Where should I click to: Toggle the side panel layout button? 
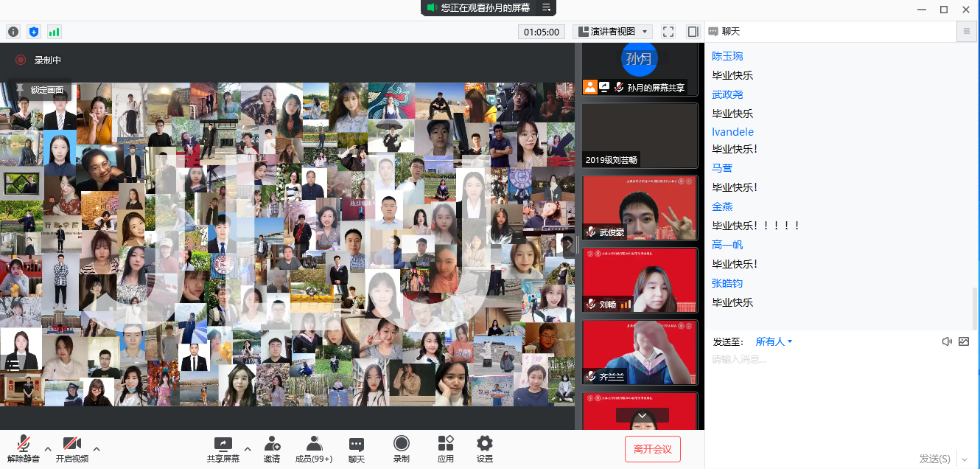click(693, 32)
